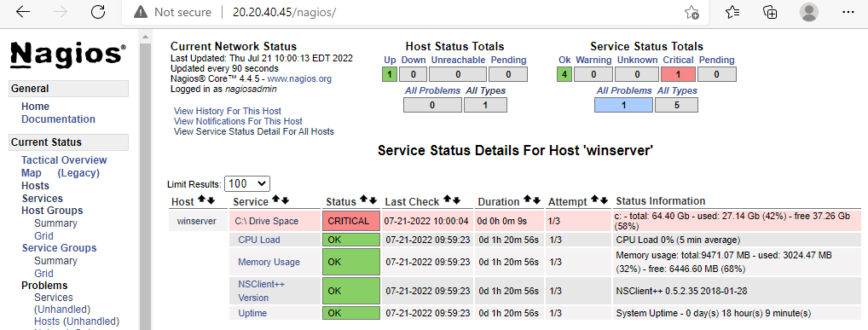868x330 pixels.
Task: Click View Service Status Detail For All Hosts
Action: [x=254, y=131]
